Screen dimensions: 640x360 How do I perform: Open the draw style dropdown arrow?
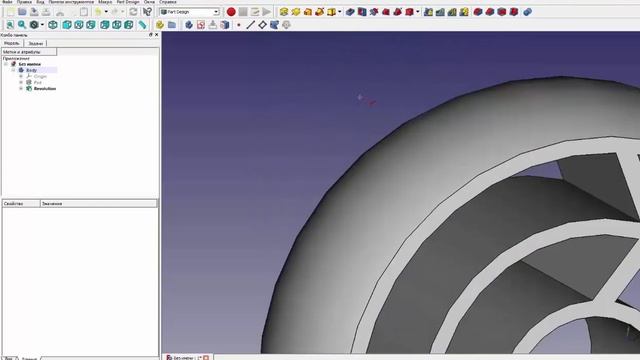click(x=42, y=25)
